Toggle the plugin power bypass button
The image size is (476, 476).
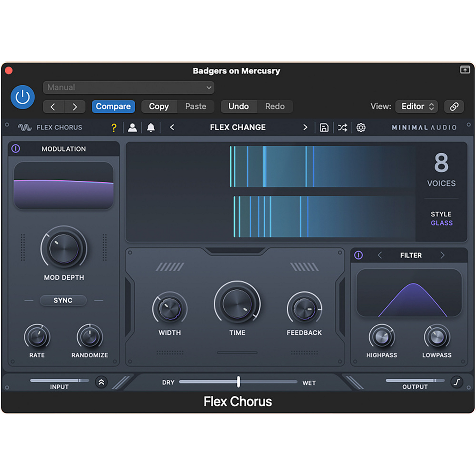point(23,97)
